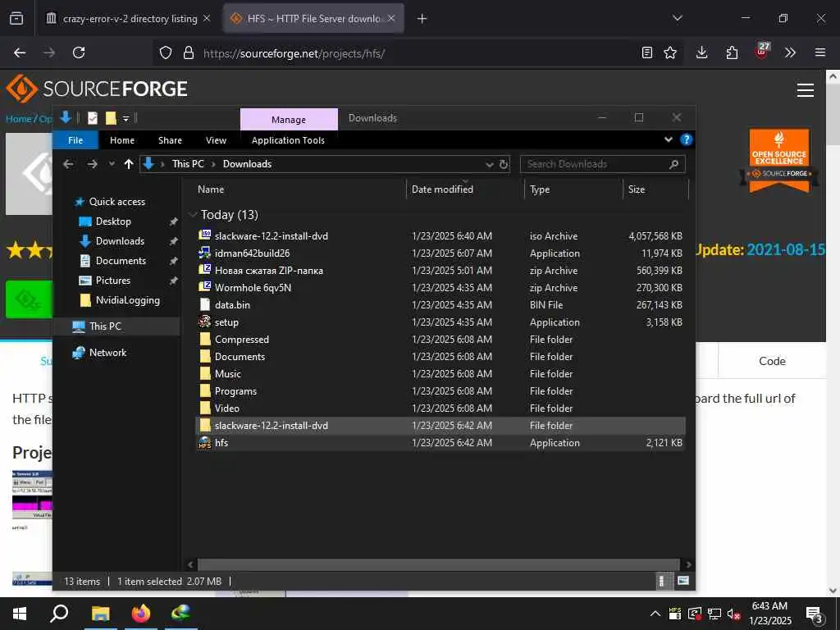Click the Explorer forward arrow

coord(92,164)
